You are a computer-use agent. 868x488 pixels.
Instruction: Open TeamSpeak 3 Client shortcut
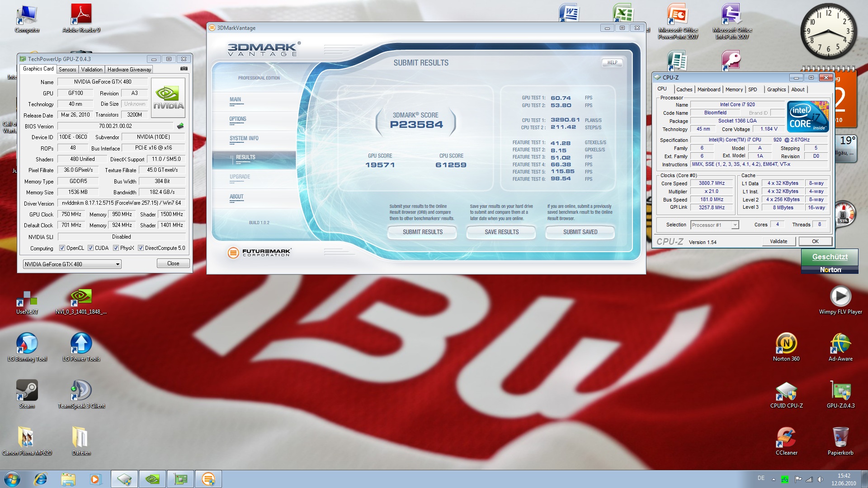pyautogui.click(x=81, y=394)
